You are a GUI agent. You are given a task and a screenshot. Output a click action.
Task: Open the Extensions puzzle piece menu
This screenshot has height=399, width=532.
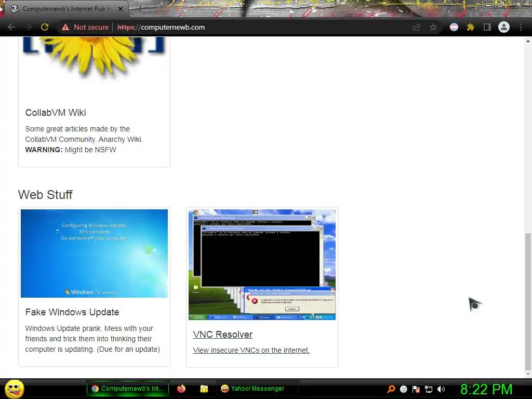coord(470,27)
